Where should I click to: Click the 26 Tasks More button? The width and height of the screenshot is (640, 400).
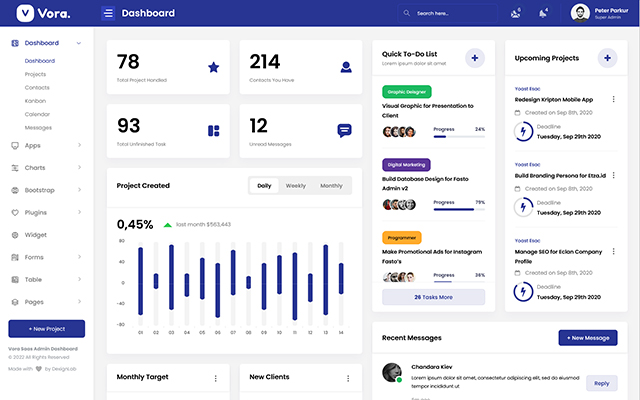point(433,297)
